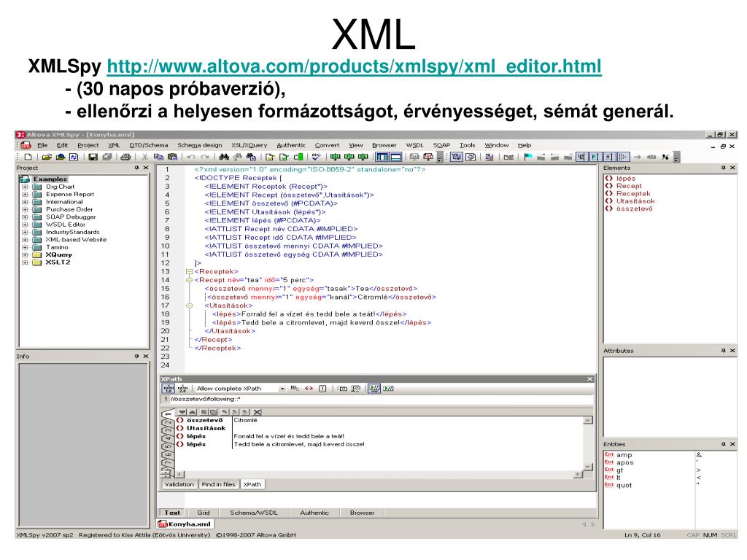Viewport: 747px width, 560px height.
Task: Click XPath results horizontal scrollbar
Action: click(379, 474)
